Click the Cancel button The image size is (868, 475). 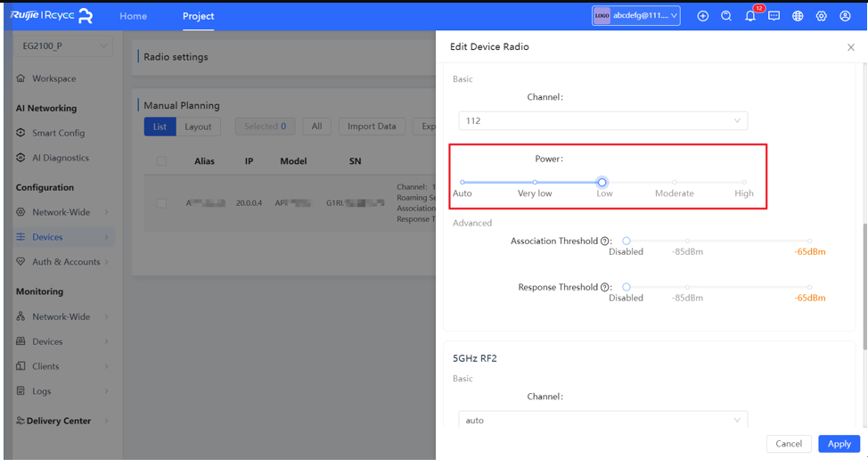coord(788,444)
